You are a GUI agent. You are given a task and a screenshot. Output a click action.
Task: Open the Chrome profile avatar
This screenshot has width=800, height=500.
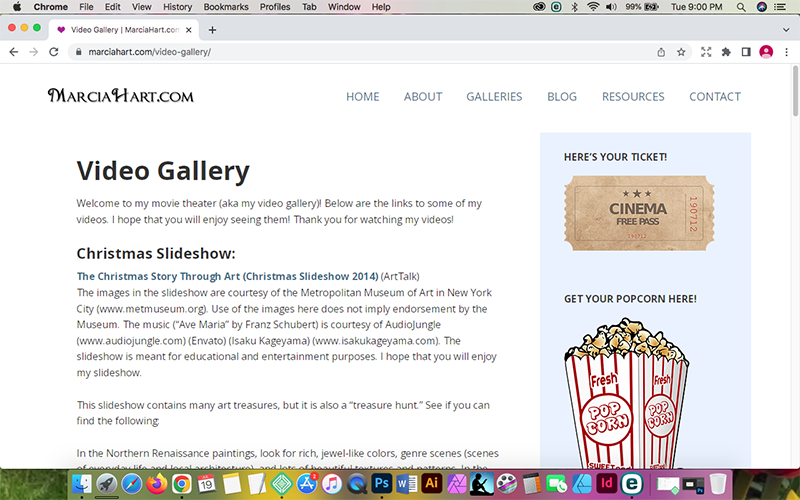766,52
